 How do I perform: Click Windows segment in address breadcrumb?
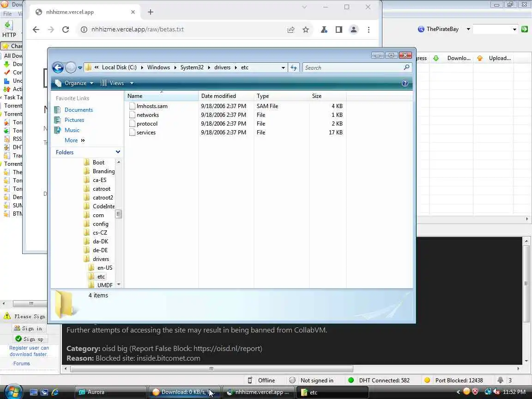tap(158, 67)
